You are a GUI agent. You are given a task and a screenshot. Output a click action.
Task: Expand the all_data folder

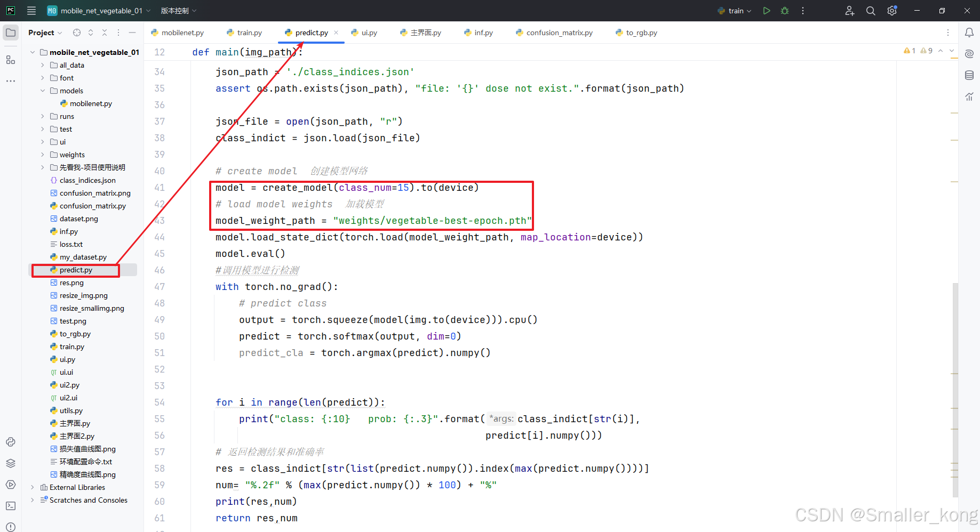[43, 65]
